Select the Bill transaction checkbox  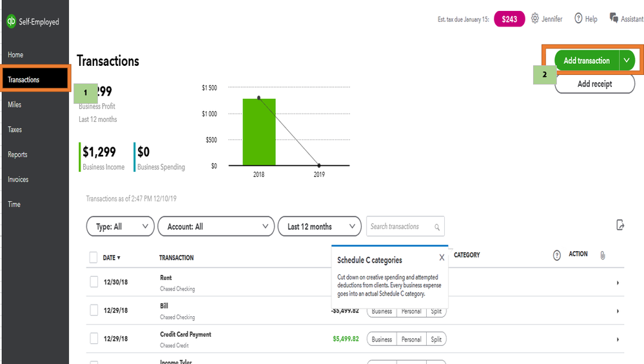click(x=93, y=310)
